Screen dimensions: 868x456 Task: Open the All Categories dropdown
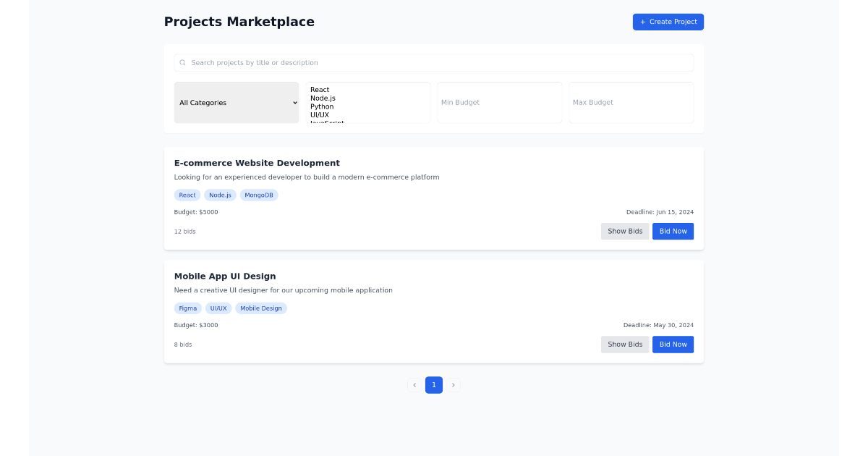[237, 102]
